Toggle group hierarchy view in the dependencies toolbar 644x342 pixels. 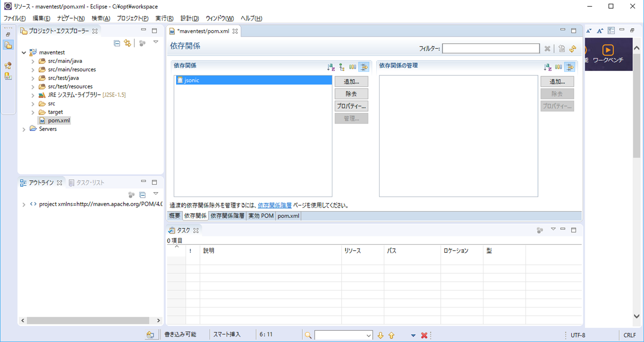(x=341, y=67)
